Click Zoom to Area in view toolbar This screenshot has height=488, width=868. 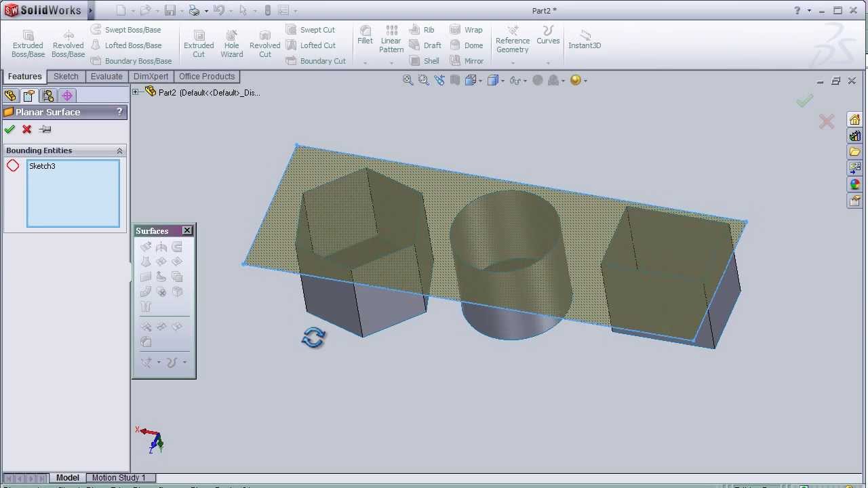[x=423, y=80]
